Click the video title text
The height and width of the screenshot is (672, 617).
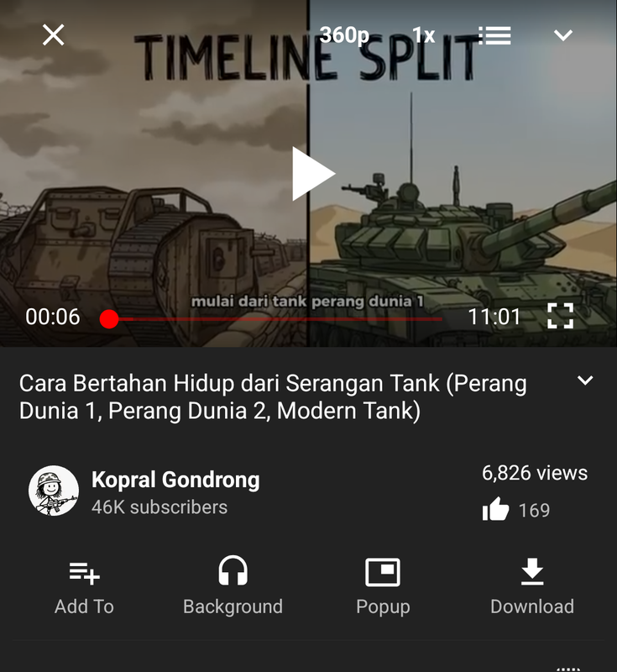click(x=273, y=396)
